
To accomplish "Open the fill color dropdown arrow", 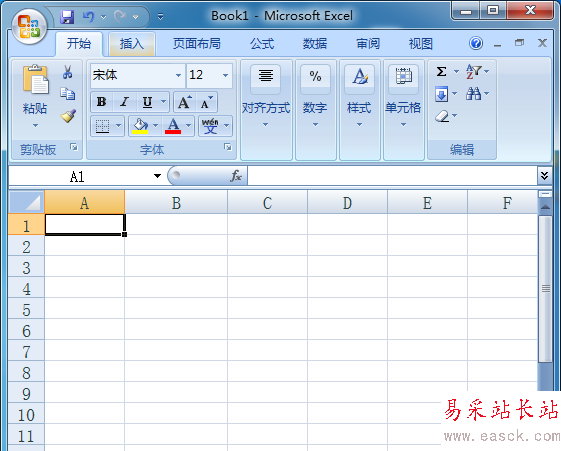I will click(156, 126).
